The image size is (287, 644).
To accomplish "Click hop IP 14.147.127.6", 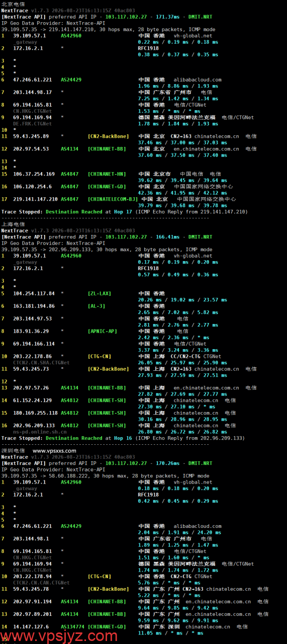I will tap(31, 626).
